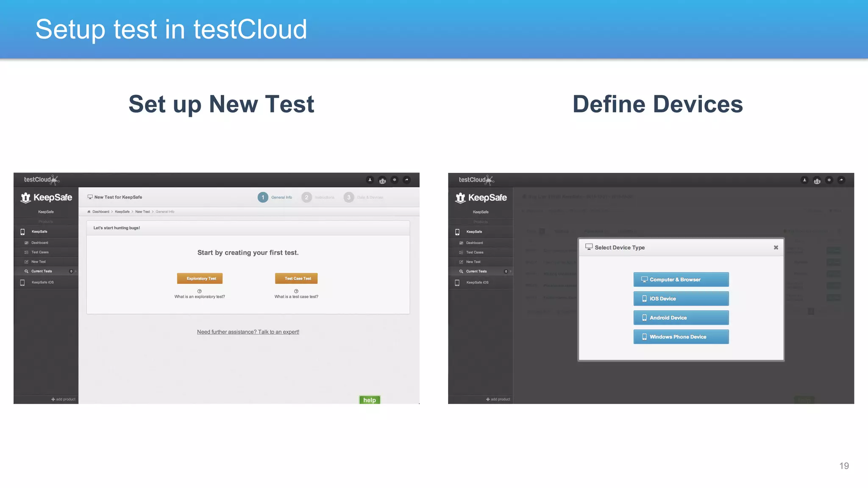
Task: Open user profile icon in right screenshot
Action: 804,180
